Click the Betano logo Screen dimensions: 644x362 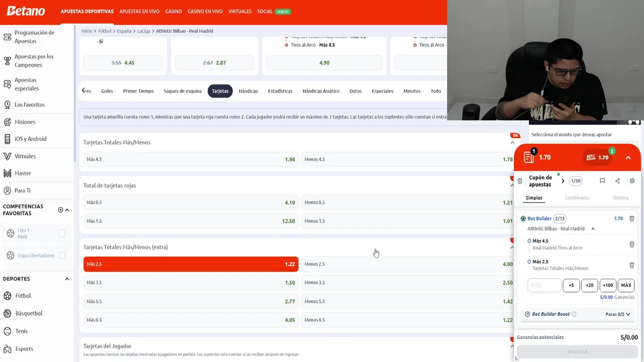click(x=26, y=11)
